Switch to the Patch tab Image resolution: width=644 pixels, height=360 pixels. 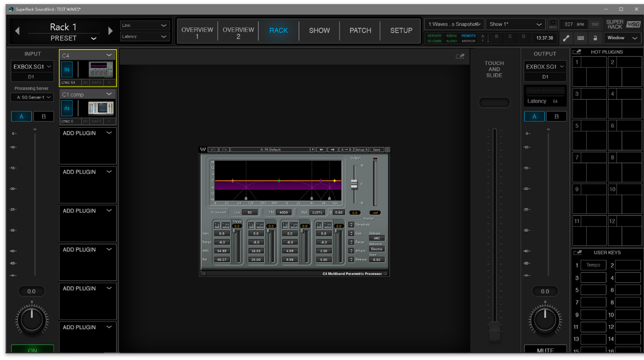point(360,31)
